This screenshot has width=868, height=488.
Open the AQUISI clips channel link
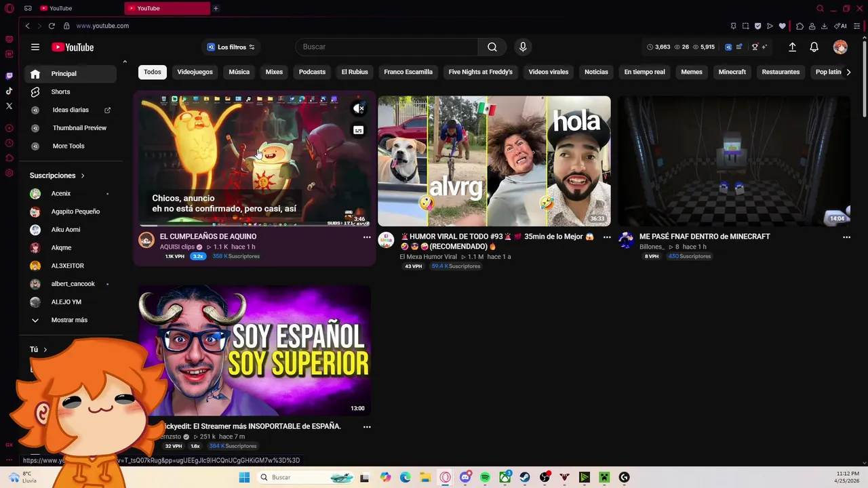tap(177, 247)
